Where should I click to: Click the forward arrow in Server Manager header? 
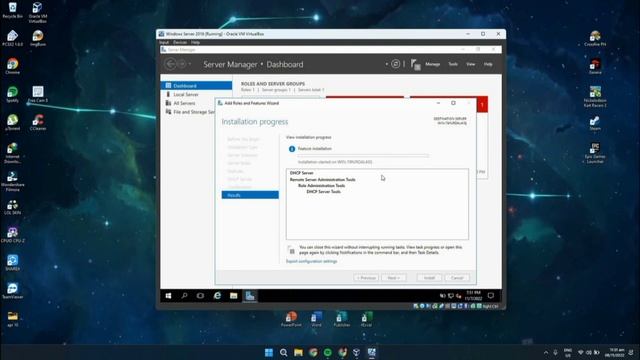tap(182, 64)
